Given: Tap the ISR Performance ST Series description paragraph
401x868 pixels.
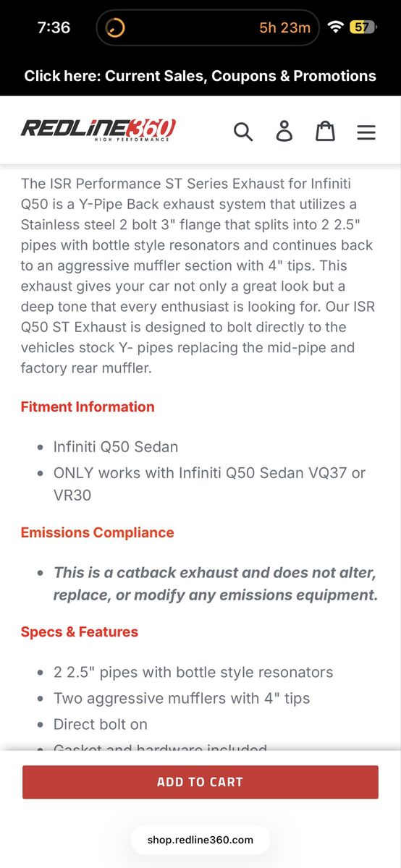Looking at the screenshot, I should pos(197,276).
